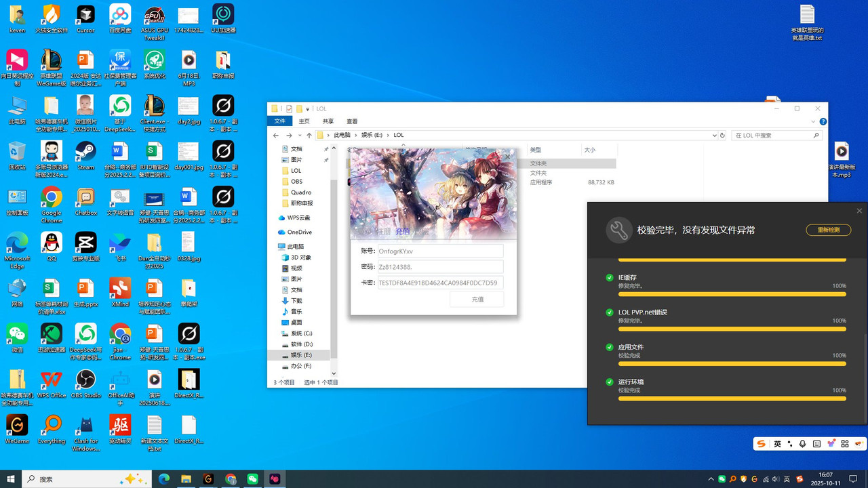Launch OBS Studio desktop shortcut
This screenshot has width=868, height=488.
pos(85,384)
